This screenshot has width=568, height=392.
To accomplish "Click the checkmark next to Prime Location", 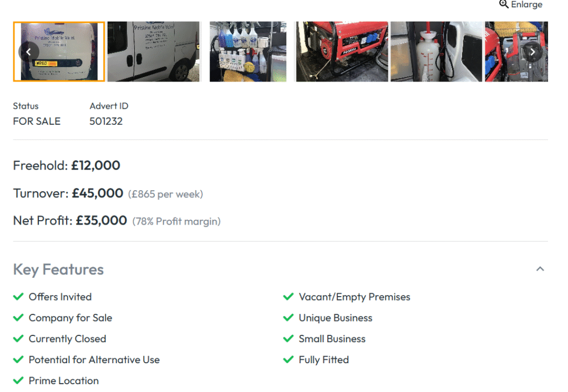I will [17, 380].
